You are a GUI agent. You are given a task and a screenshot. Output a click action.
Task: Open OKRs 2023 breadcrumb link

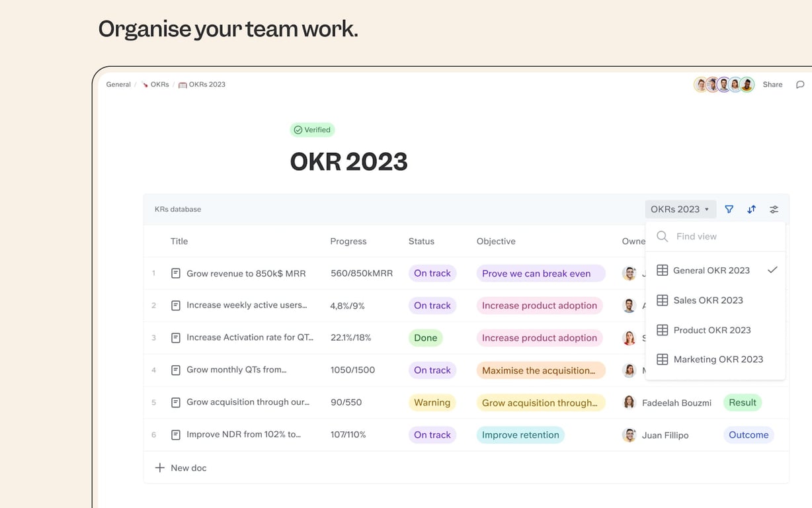click(x=207, y=85)
